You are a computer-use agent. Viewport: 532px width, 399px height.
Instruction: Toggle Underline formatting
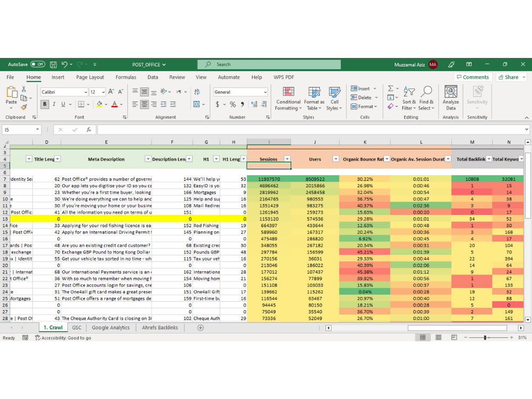coord(63,104)
